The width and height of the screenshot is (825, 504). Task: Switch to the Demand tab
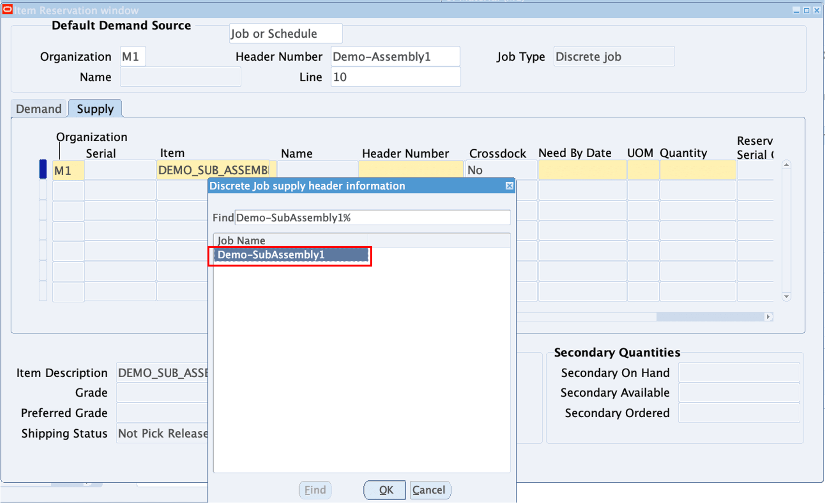point(38,109)
